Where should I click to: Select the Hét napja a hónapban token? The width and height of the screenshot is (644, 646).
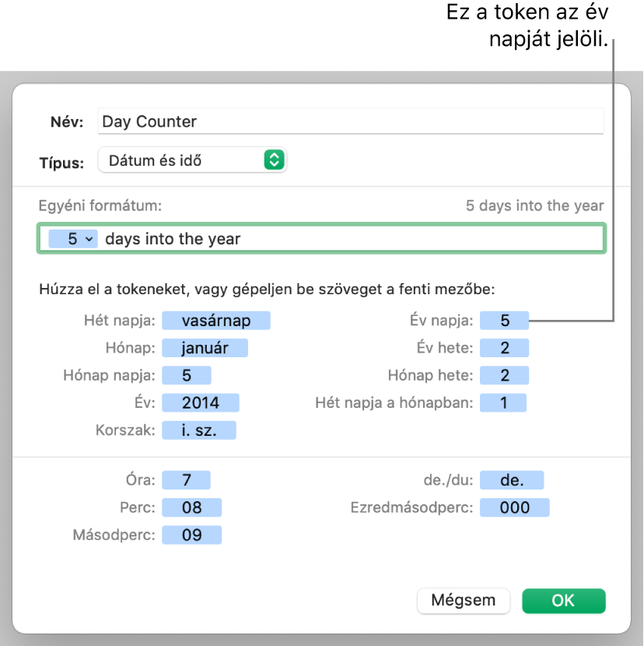[503, 402]
